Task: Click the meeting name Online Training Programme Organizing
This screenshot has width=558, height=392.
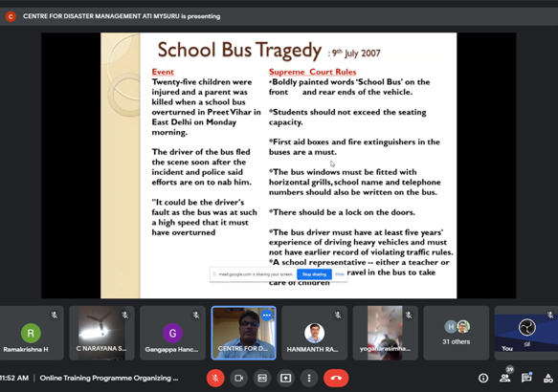Action: tap(109, 378)
